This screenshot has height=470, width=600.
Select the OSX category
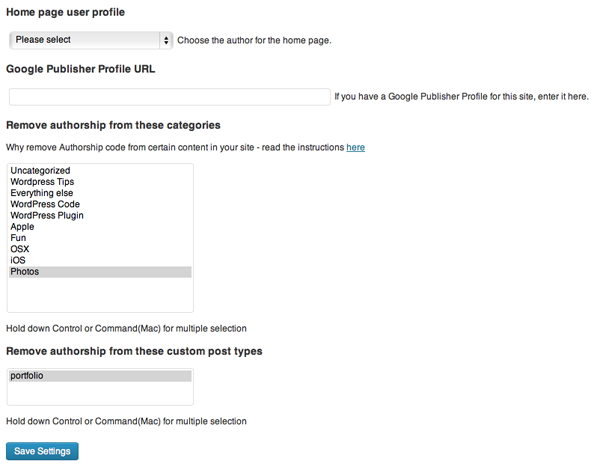pos(21,249)
